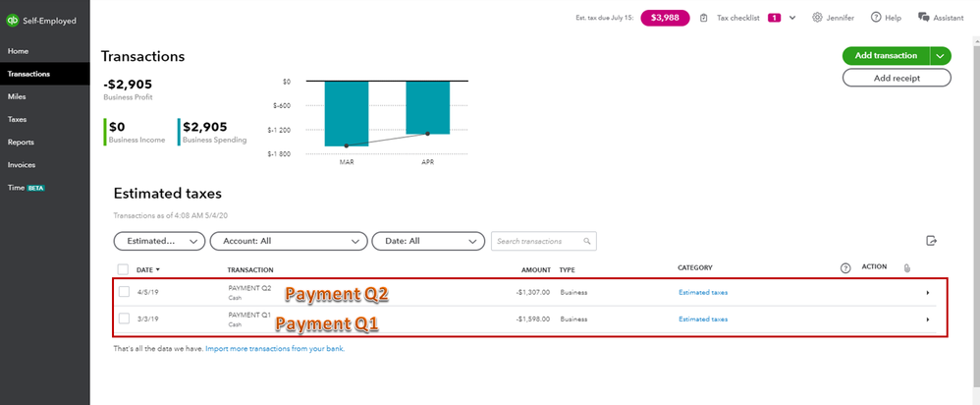Click the -$1,307.00 amount
Image resolution: width=980 pixels, height=405 pixels.
533,292
